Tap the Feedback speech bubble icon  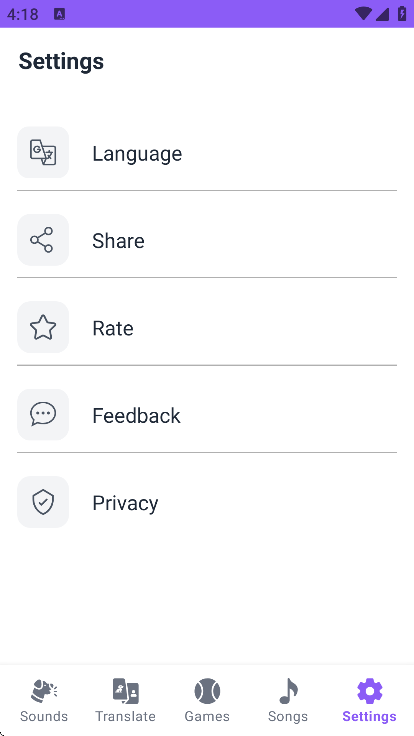coord(43,415)
